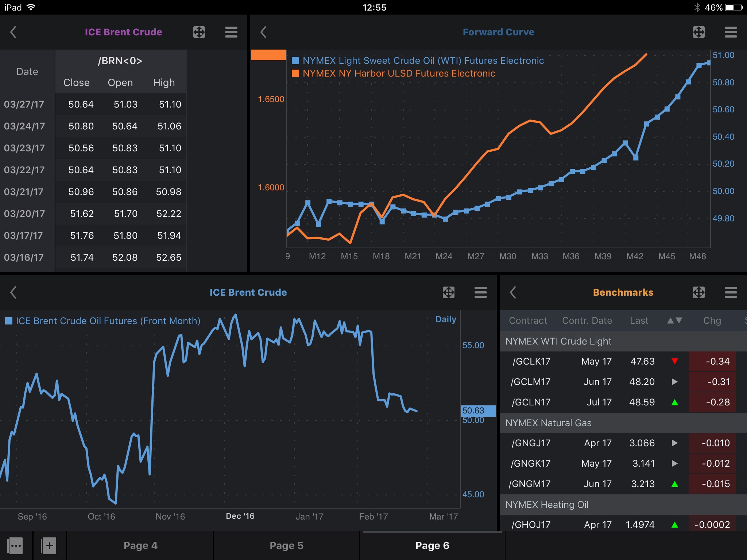The image size is (747, 560).
Task: Open hamburger menu of ICE Brent Crude table panel
Action: click(x=231, y=32)
